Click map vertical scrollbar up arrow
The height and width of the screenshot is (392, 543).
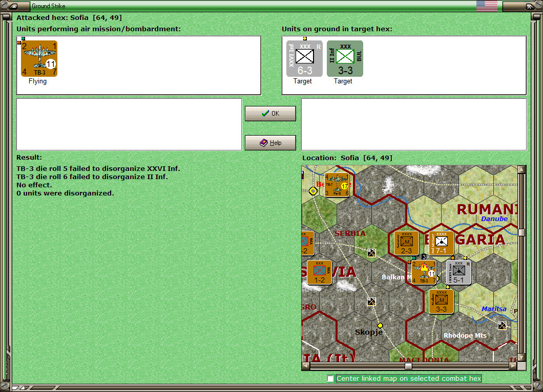tap(521, 169)
